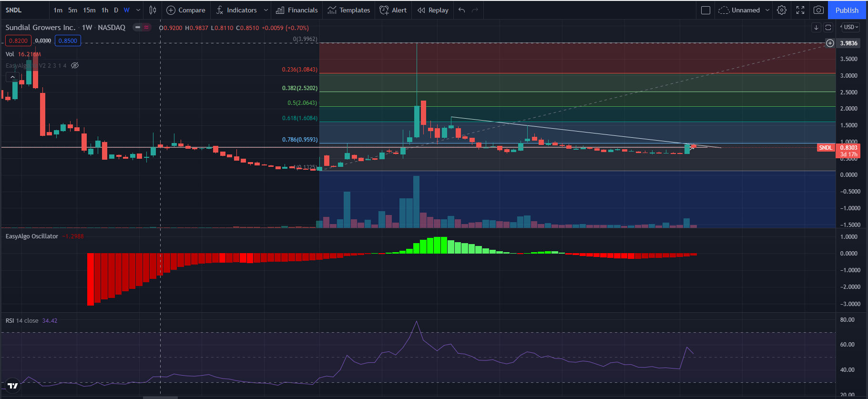Click the red SNDL price tag on axis
The image size is (868, 399).
pyautogui.click(x=826, y=148)
